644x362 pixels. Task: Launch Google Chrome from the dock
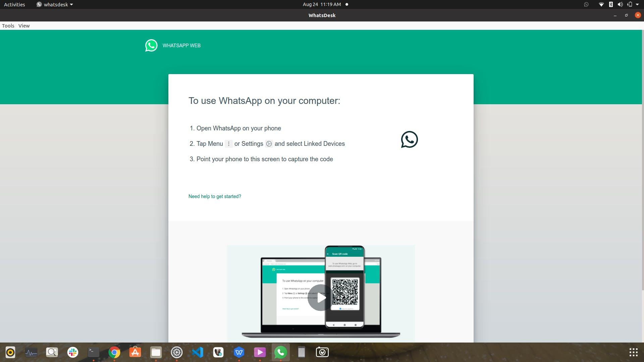pos(114,352)
